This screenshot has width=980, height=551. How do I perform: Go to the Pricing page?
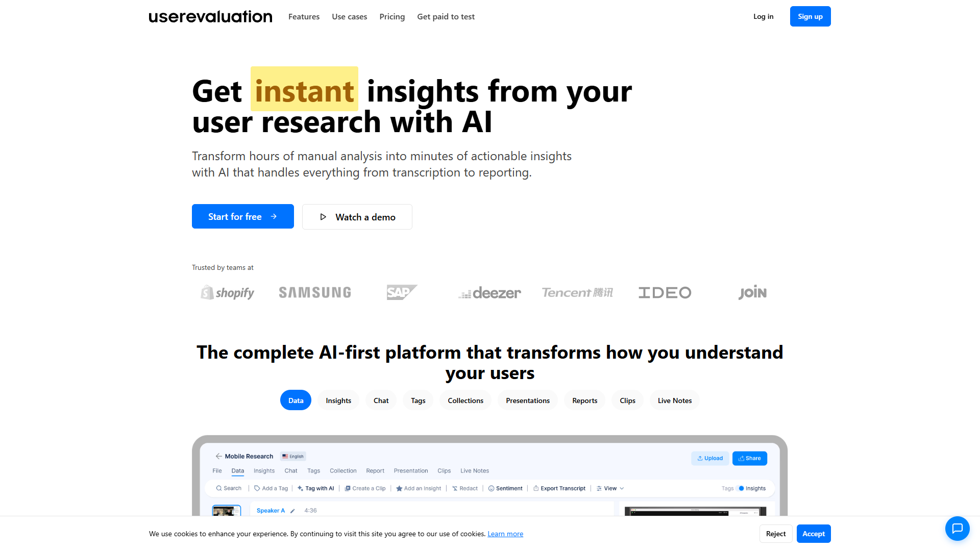tap(392, 16)
